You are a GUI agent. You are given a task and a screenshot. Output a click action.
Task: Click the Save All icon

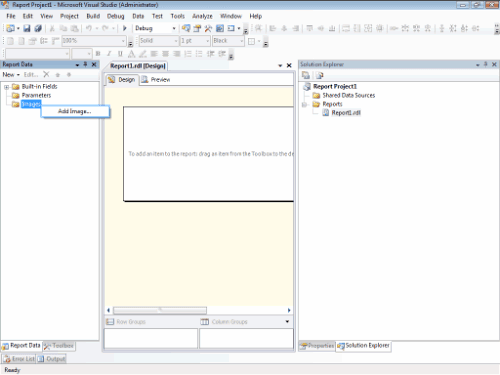tap(38, 28)
